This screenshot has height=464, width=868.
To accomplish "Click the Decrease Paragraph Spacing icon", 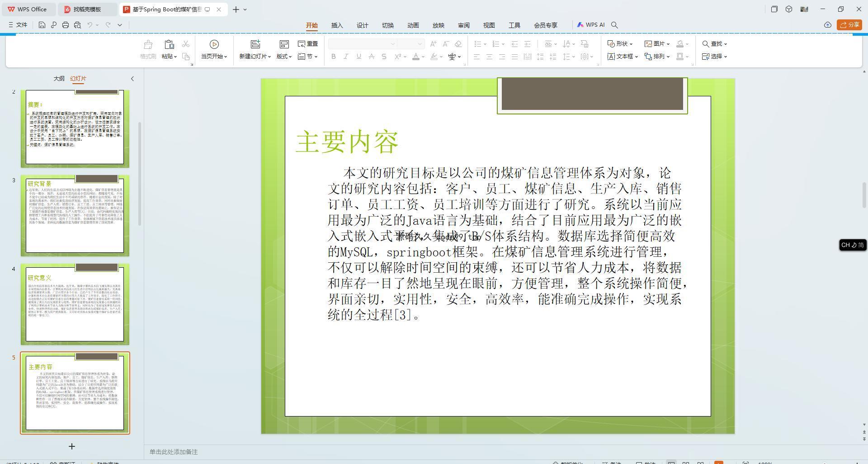I will (553, 57).
